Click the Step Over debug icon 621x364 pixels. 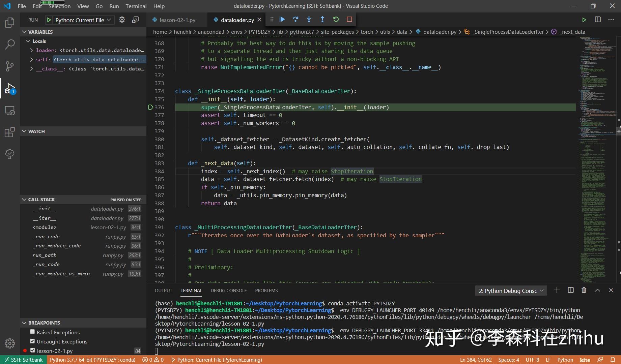[x=295, y=20]
